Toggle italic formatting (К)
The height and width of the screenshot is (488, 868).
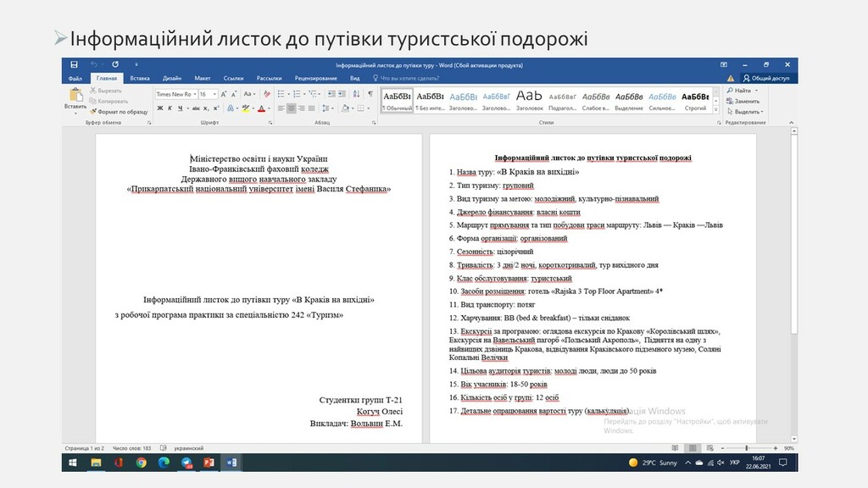click(x=170, y=108)
